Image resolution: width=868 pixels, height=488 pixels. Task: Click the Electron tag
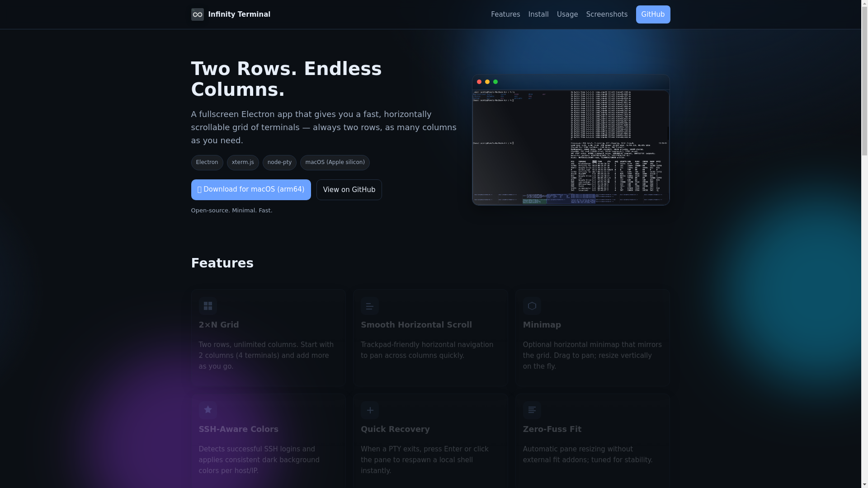207,163
